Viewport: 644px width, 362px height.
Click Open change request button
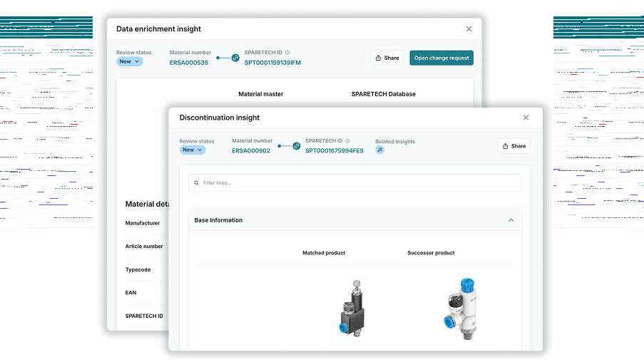[x=441, y=58]
